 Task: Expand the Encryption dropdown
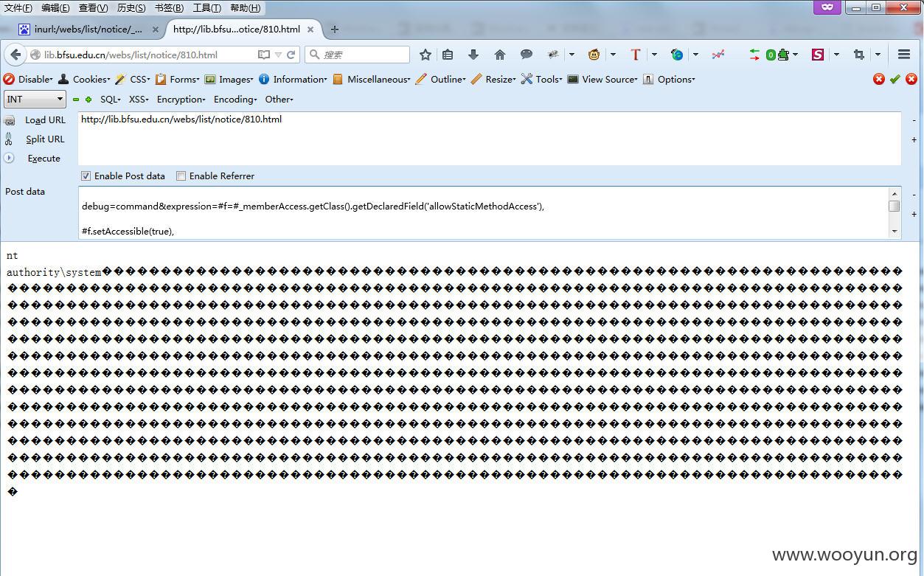181,100
